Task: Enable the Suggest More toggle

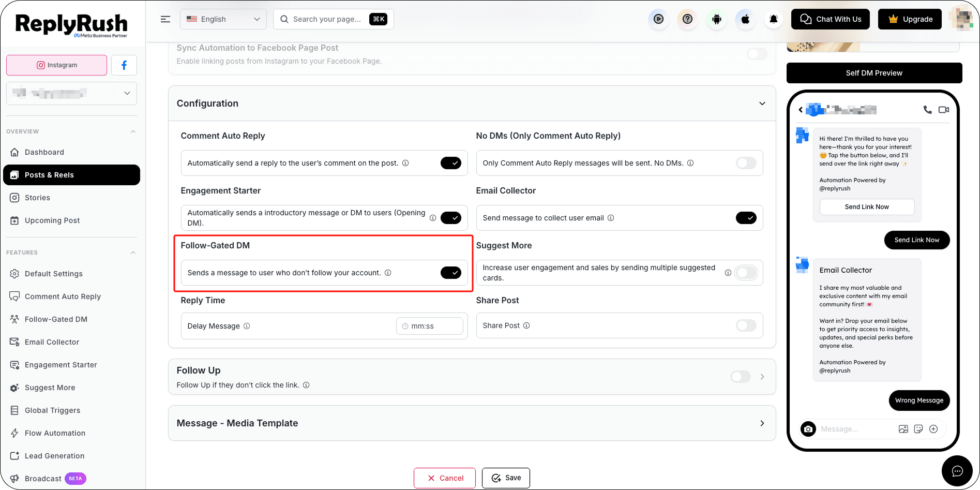Action: point(746,273)
